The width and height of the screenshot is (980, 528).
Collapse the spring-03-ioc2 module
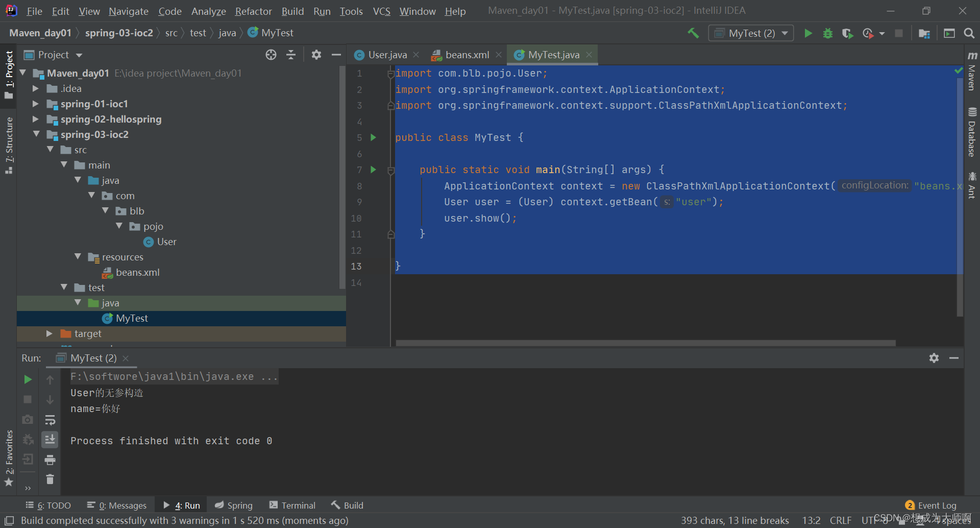(x=36, y=134)
